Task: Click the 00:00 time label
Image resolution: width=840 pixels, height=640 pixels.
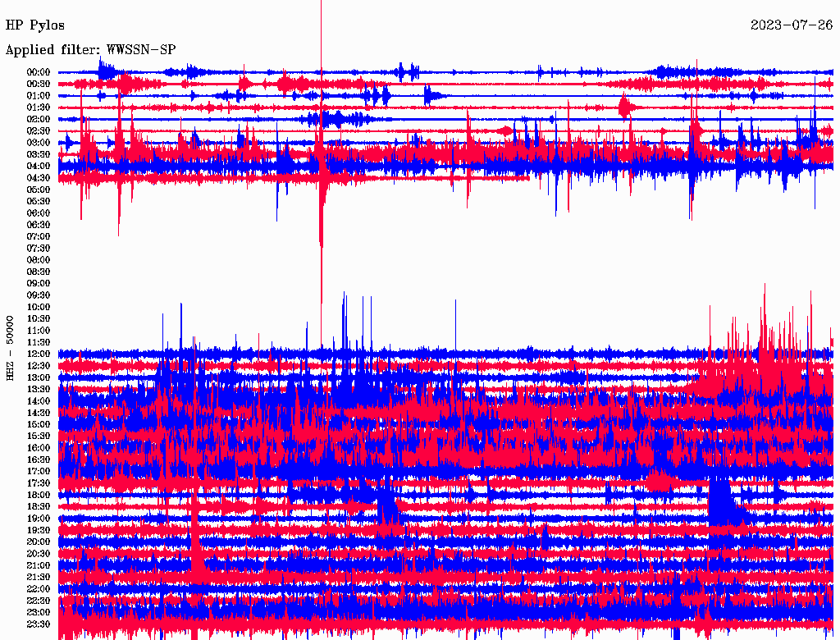Action: pyautogui.click(x=39, y=72)
